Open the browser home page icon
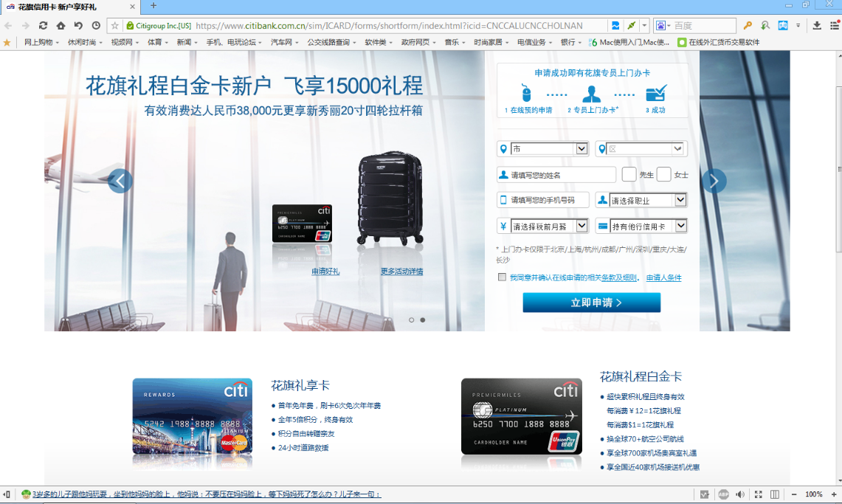842x504 pixels. coord(61,26)
